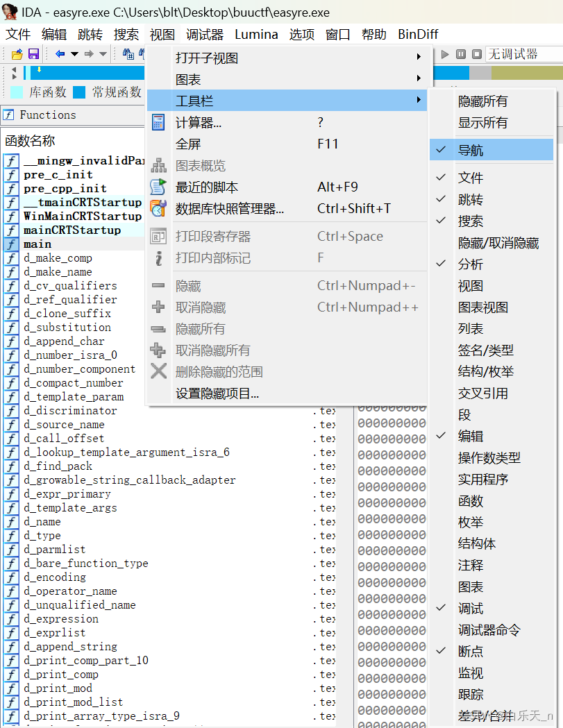This screenshot has height=728, width=563.
Task: Open the BinDiff menu
Action: 417,34
